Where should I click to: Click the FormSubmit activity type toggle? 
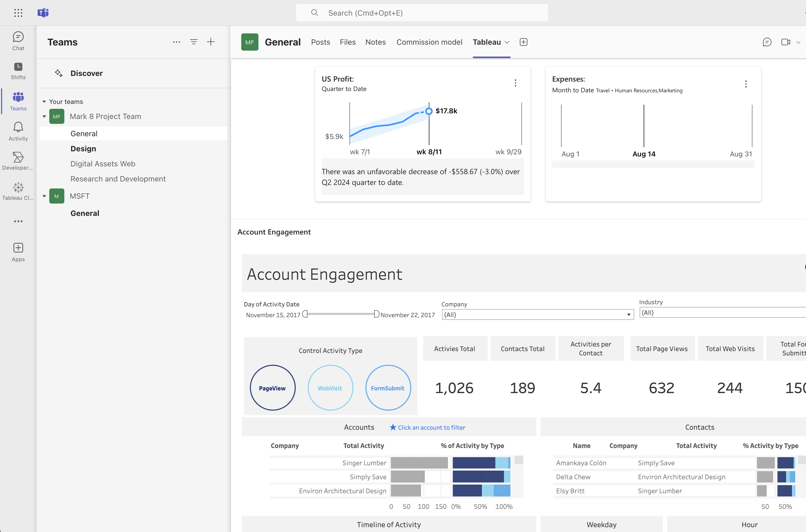[x=387, y=388]
